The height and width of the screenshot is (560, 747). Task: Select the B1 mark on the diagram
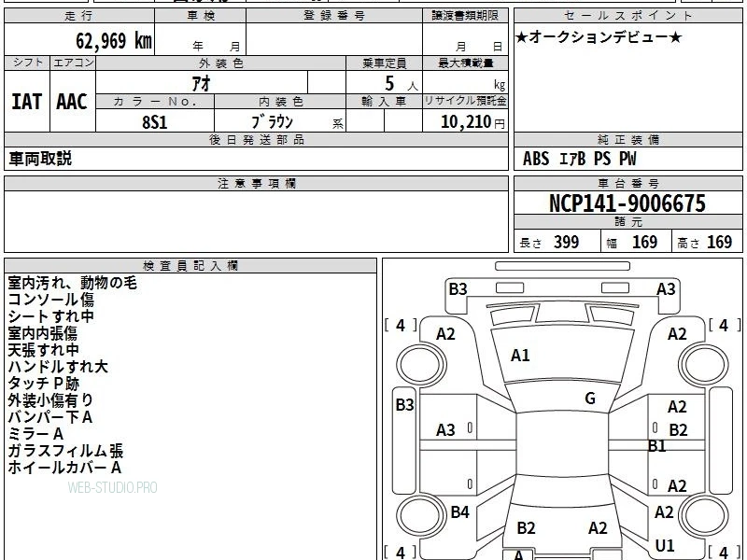click(x=657, y=446)
